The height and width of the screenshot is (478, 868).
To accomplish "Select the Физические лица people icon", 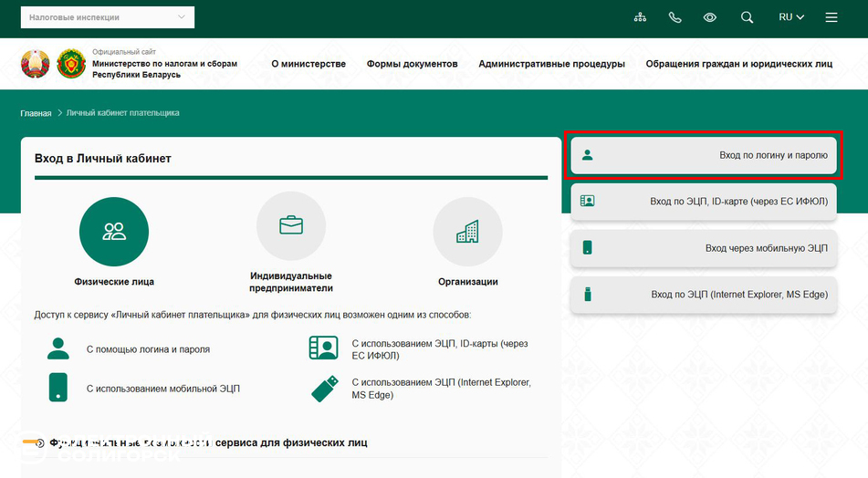I will point(114,231).
